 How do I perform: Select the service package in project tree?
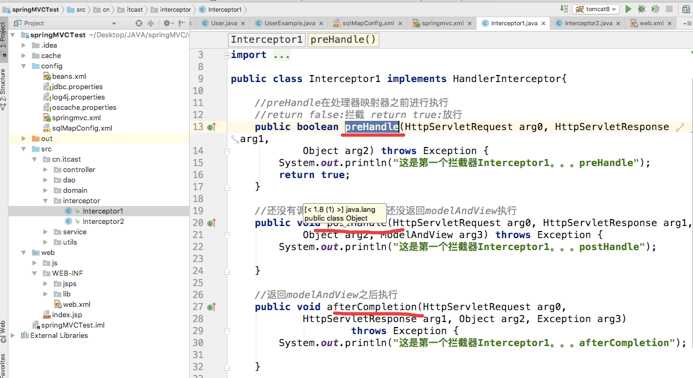pyautogui.click(x=70, y=232)
